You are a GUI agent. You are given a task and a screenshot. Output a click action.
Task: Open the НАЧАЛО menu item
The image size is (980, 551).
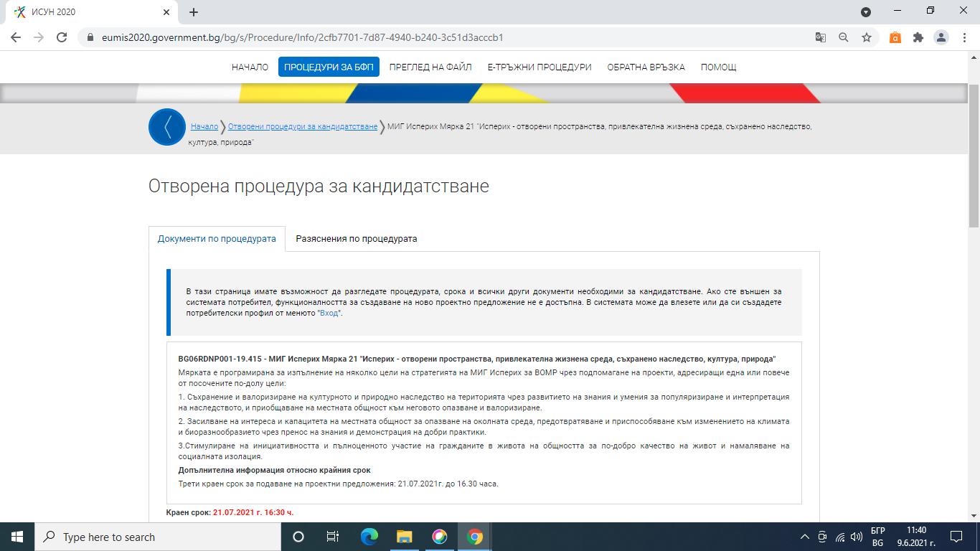click(250, 67)
